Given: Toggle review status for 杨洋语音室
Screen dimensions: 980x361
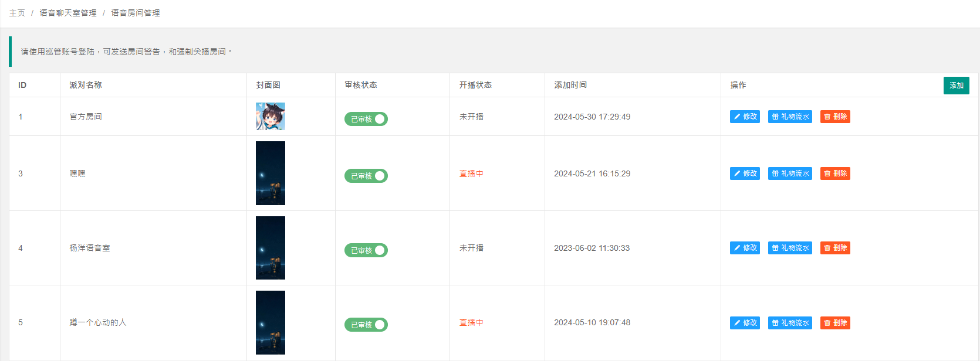Looking at the screenshot, I should click(366, 250).
